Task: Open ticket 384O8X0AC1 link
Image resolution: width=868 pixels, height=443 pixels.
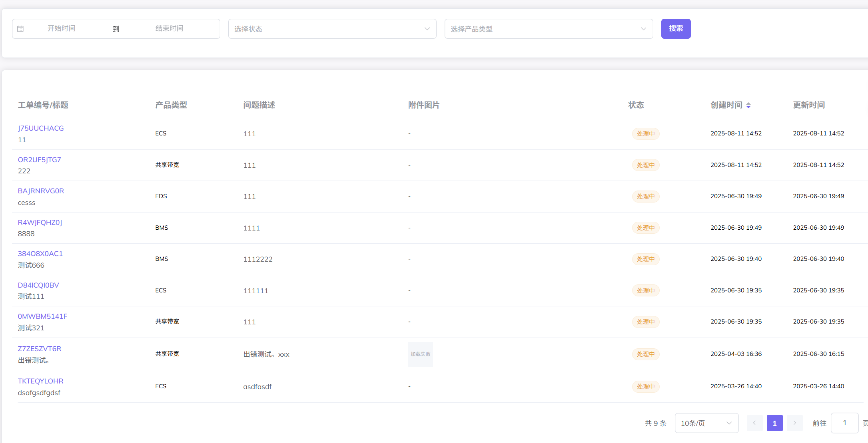Action: (40, 254)
